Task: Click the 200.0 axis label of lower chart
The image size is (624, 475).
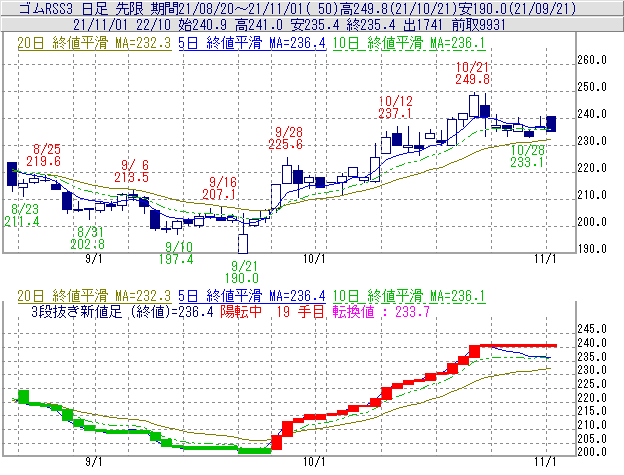Action: [592, 452]
